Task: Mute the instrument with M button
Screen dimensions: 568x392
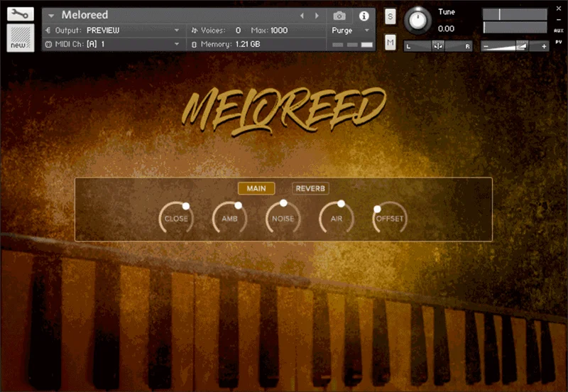Action: 390,43
